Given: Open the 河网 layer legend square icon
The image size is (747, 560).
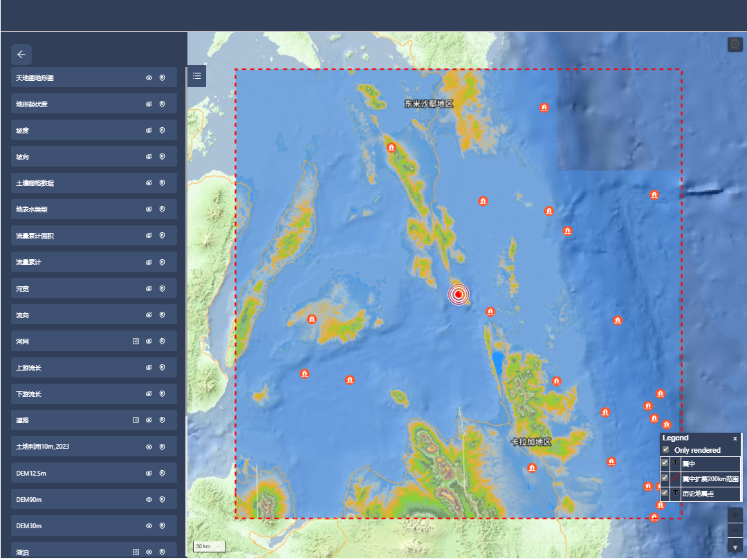Looking at the screenshot, I should click(x=136, y=341).
